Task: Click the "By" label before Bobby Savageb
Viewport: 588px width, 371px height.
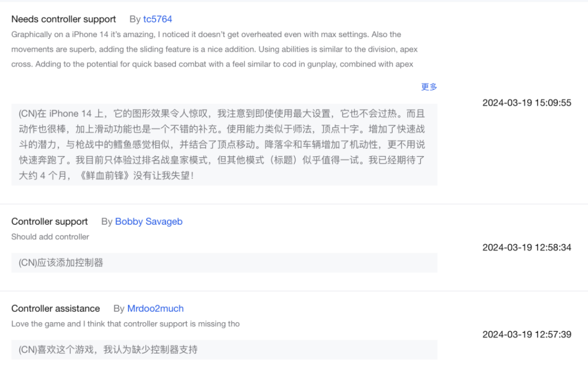Action: coord(107,221)
